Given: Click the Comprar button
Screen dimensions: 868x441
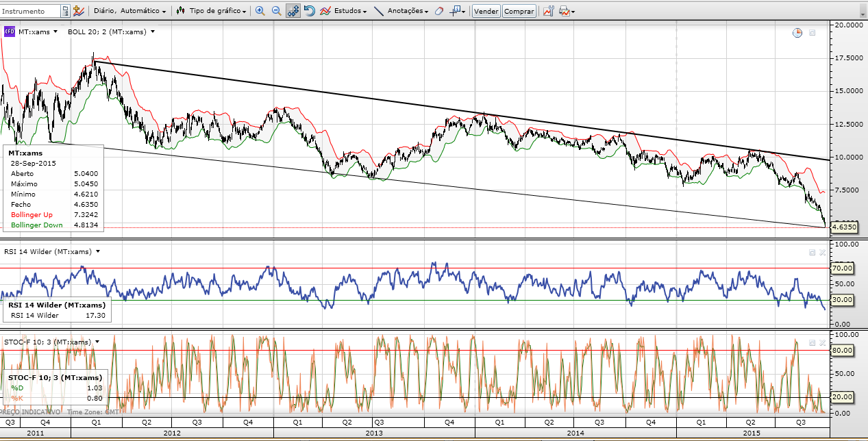Looking at the screenshot, I should click(x=519, y=12).
